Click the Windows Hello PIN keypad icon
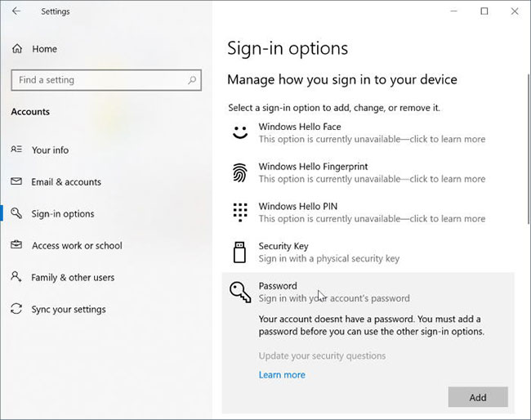Image resolution: width=531 pixels, height=420 pixels. [240, 212]
